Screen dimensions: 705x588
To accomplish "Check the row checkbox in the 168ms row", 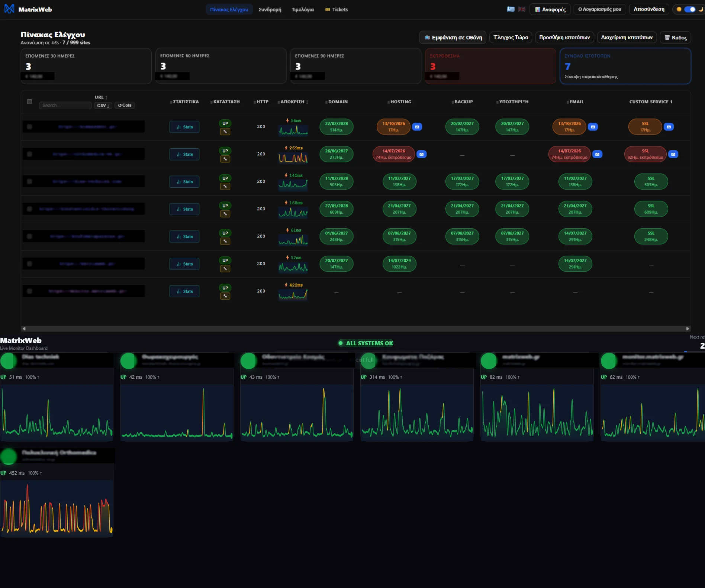I will (x=29, y=209).
